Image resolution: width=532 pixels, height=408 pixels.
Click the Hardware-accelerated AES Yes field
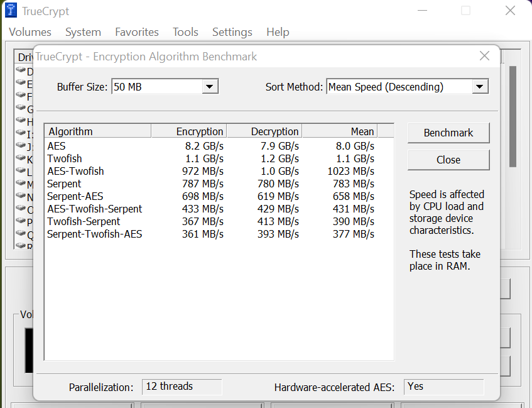[x=443, y=387]
